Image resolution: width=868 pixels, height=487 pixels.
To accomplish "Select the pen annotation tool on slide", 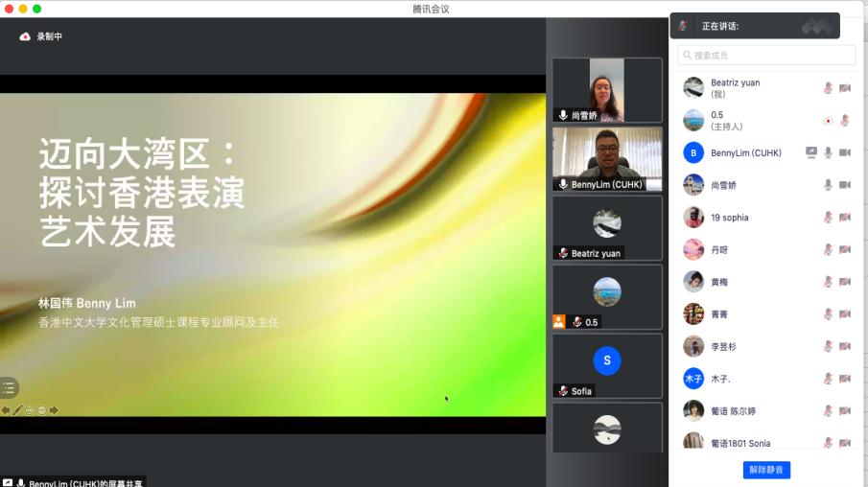I will tap(17, 410).
